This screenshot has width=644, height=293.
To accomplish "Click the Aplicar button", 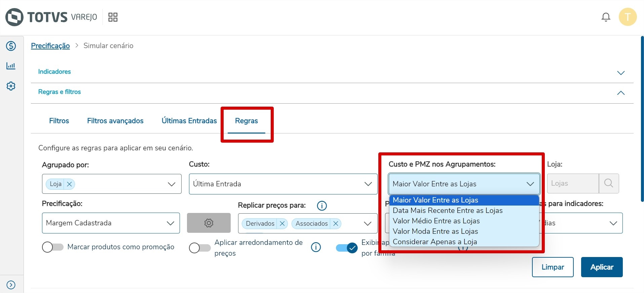I will point(602,267).
